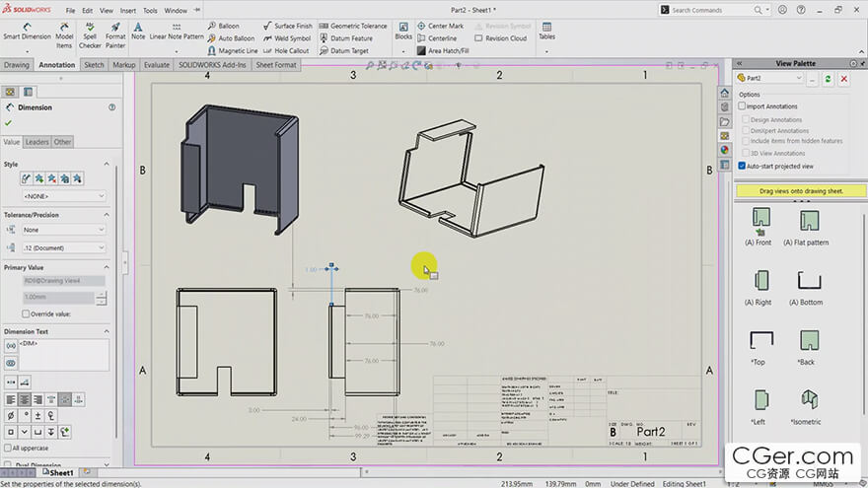
Task: Select the Sheet1 tab at bottom
Action: pyautogui.click(x=60, y=473)
